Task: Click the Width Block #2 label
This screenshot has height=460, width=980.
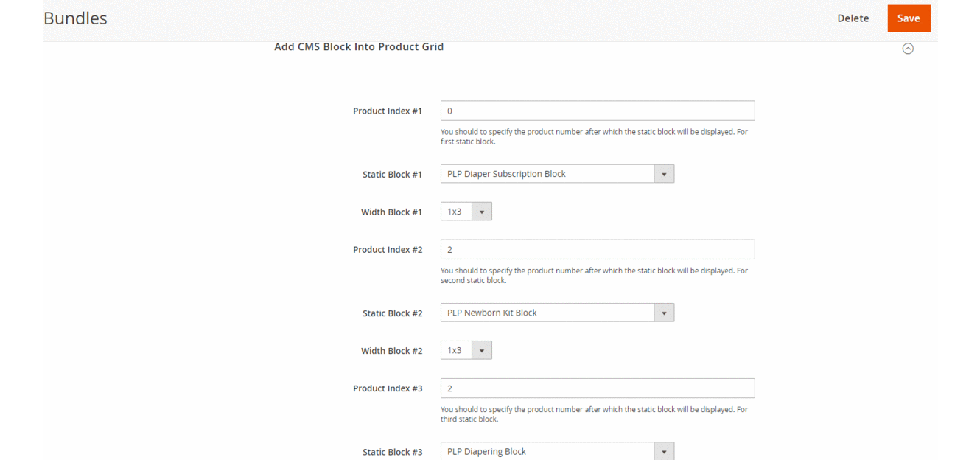Action: [392, 351]
